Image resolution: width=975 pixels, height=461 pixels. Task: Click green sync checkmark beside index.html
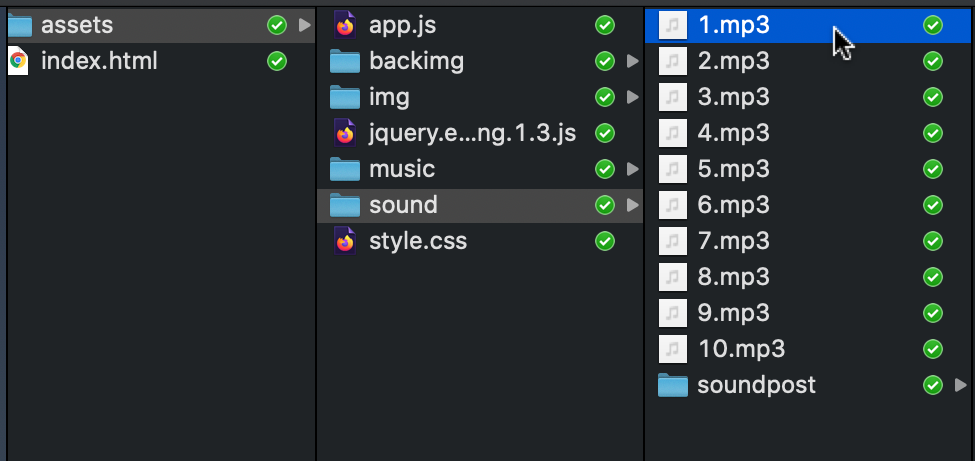(277, 61)
